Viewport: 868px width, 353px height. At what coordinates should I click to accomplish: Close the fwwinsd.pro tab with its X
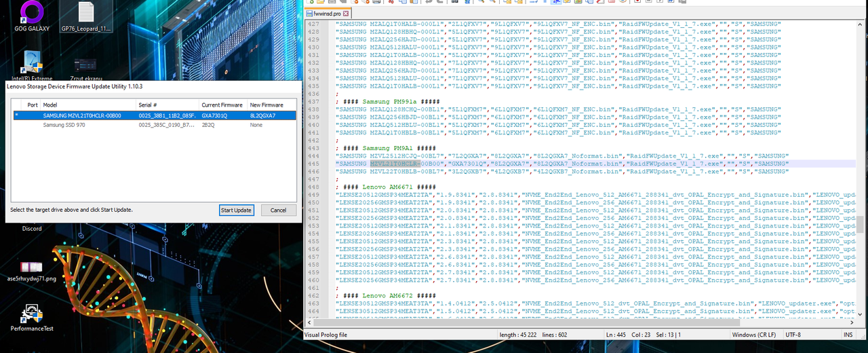point(345,13)
